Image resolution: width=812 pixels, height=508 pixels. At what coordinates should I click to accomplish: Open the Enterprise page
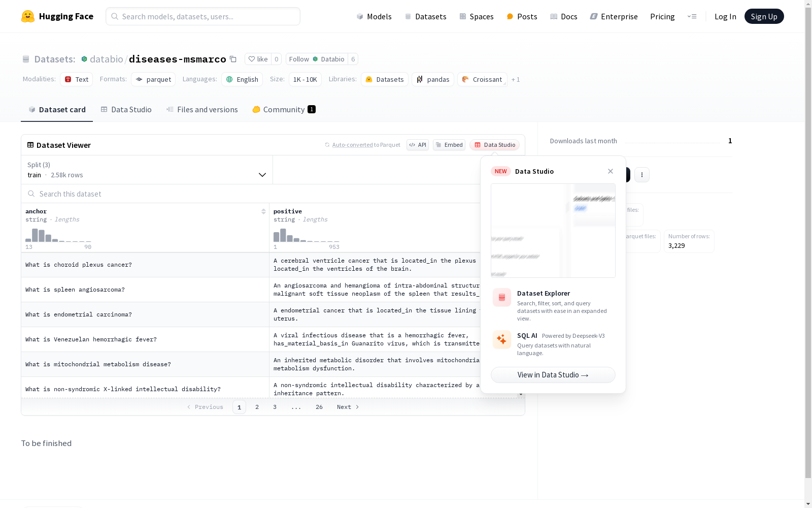coord(614,16)
